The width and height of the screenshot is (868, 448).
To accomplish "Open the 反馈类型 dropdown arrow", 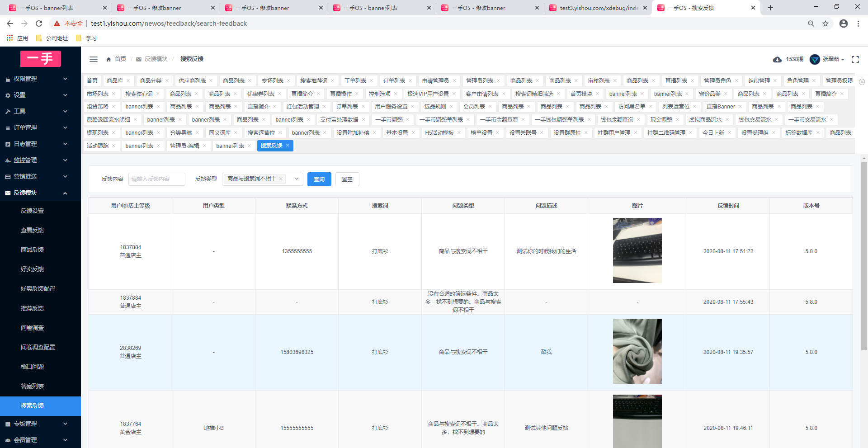I will tap(297, 179).
